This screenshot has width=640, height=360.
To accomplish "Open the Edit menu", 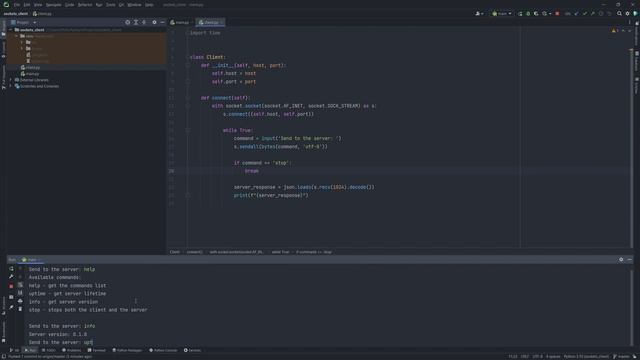I will pos(27,5).
